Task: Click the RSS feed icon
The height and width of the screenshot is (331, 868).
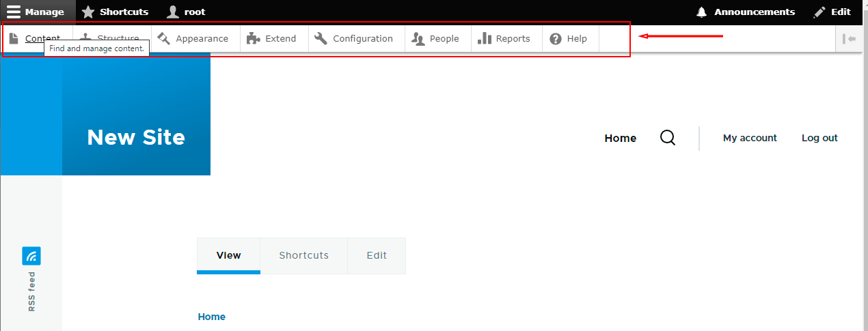Action: pyautogui.click(x=31, y=256)
